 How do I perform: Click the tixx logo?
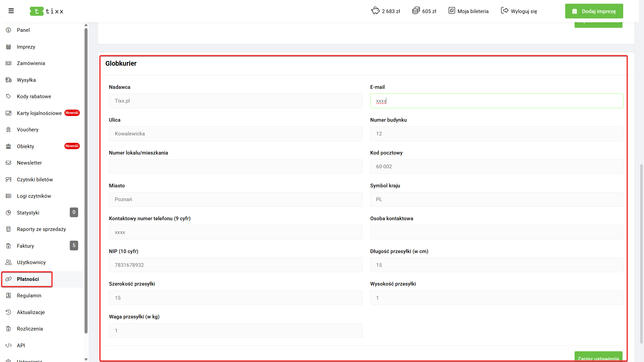click(47, 11)
